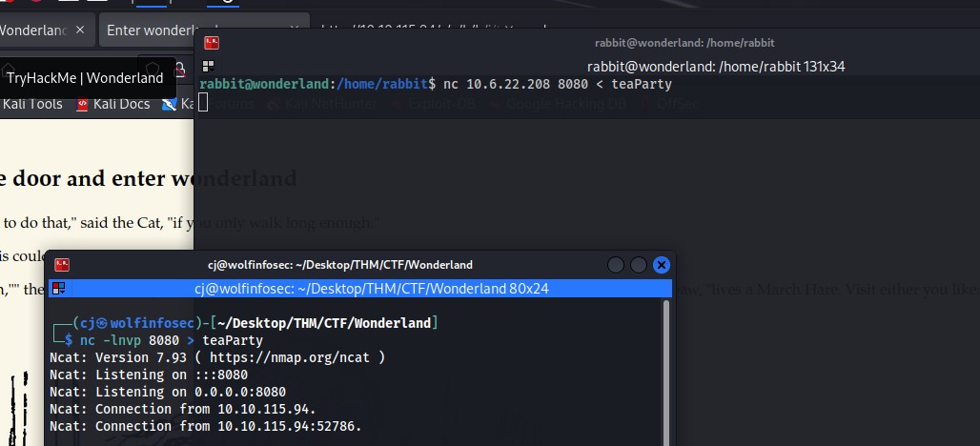Click the '~/Desktop/THM/CTF/Wonderland' path in the cj prompt
980x446 pixels.
point(324,323)
